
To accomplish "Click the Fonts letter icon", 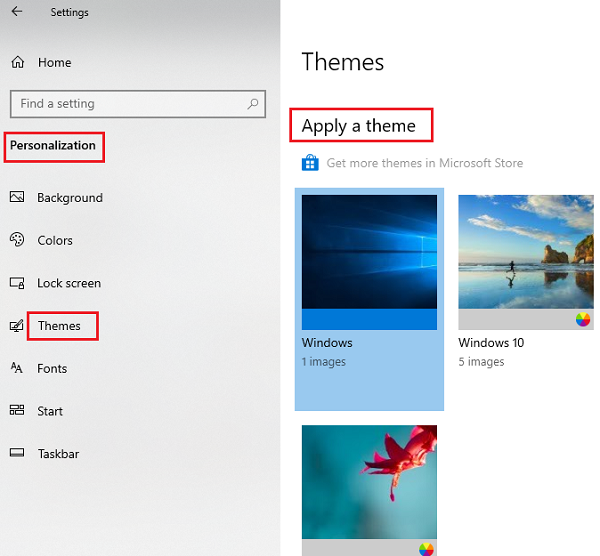I will point(17,368).
